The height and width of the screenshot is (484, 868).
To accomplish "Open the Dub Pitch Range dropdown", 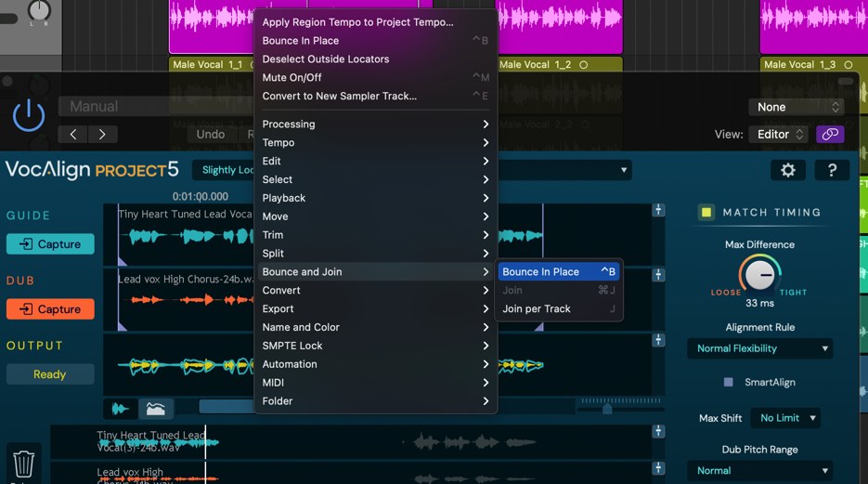I will 759,471.
